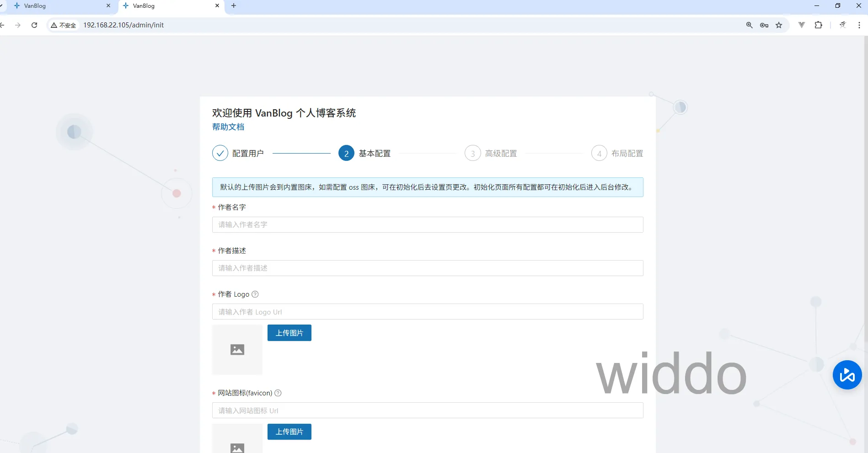This screenshot has width=868, height=453.
Task: Click the 作者名字 field label
Action: 232,208
